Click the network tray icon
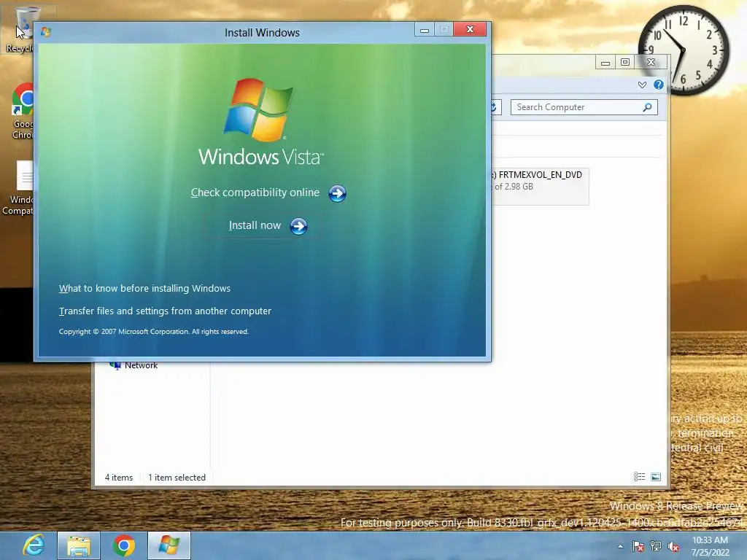 coord(656,546)
